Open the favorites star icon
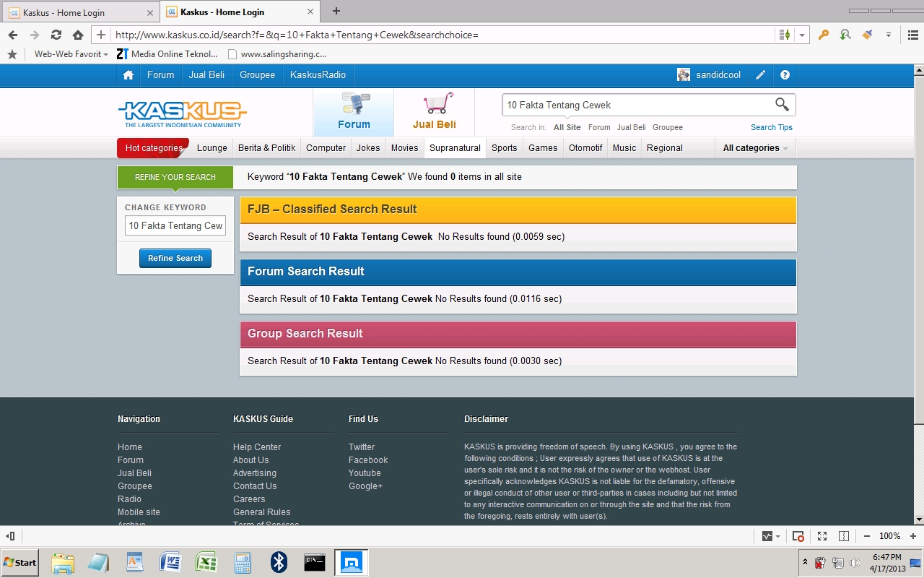 [x=12, y=54]
